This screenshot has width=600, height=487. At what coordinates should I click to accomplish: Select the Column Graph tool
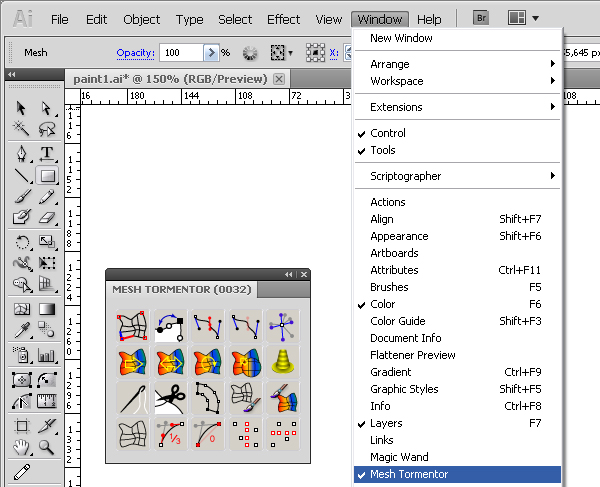[x=47, y=355]
